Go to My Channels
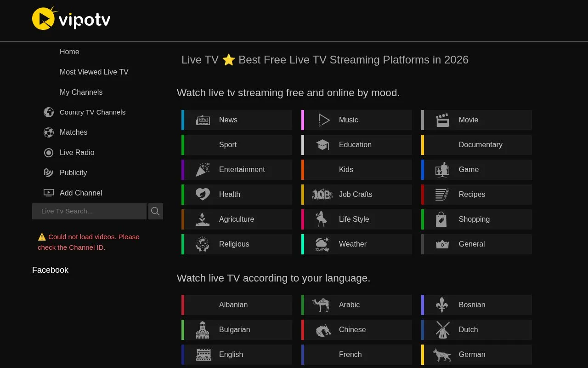This screenshot has width=588, height=368. pyautogui.click(x=81, y=92)
